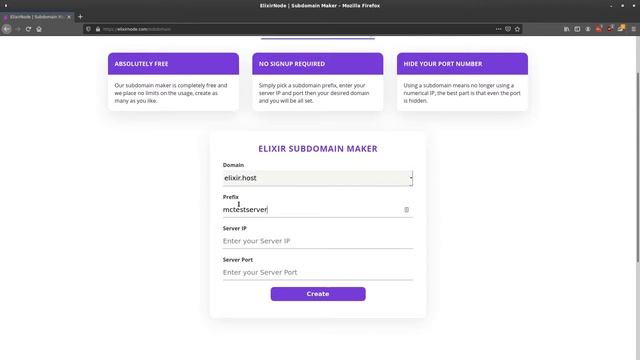Click the Pocket save icon in address bar
640x360 pixels.
tap(508, 29)
